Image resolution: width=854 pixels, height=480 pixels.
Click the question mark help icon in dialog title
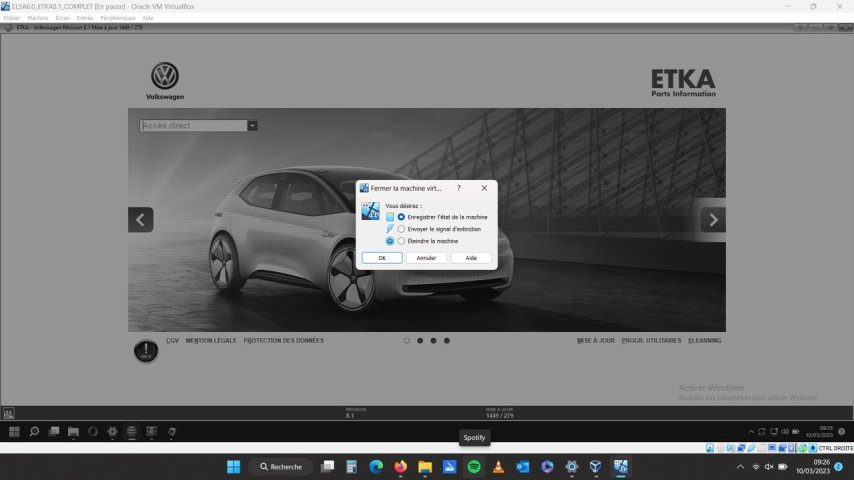coord(459,188)
